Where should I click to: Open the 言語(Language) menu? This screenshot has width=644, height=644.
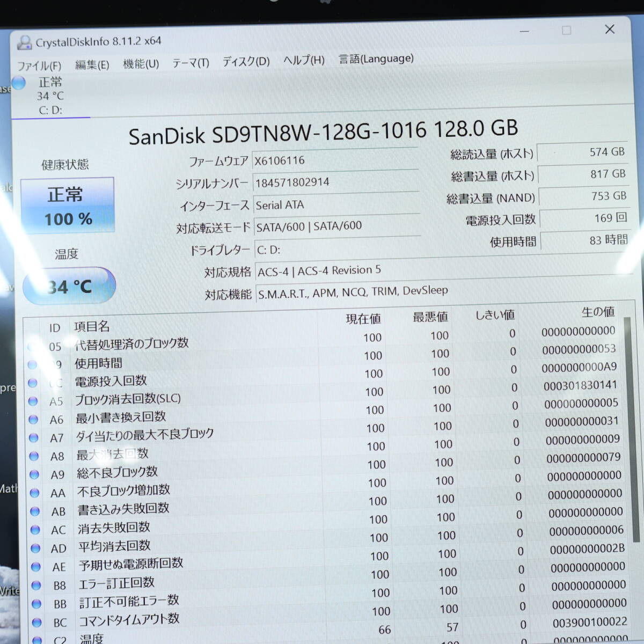(376, 58)
